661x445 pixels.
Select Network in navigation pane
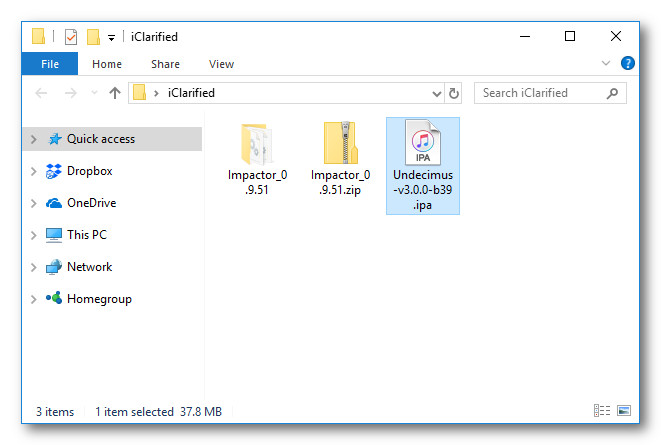coord(89,267)
